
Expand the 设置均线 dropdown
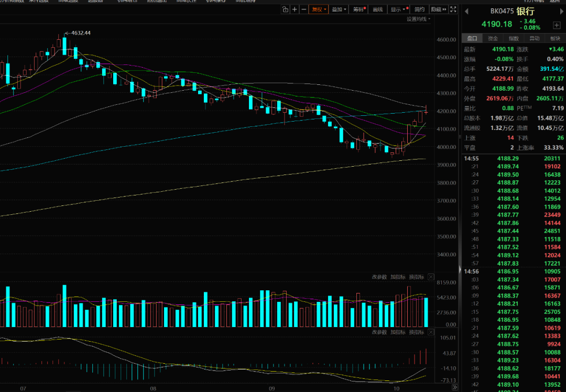click(419, 19)
